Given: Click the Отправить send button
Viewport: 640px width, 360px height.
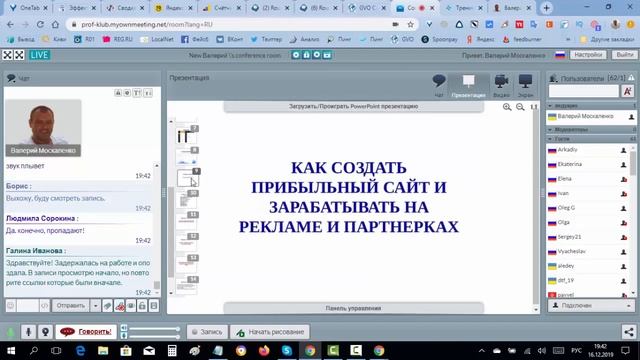Looking at the screenshot, I should 71,306.
